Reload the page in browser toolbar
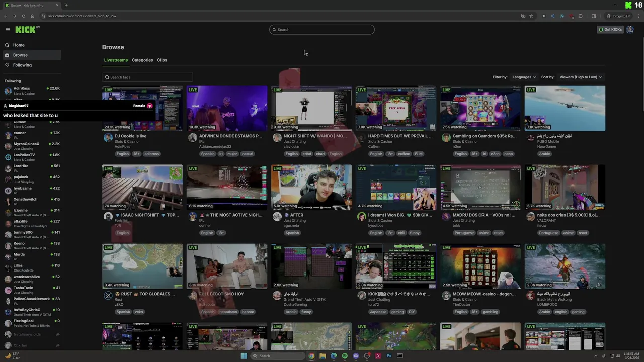Viewport: 644px width, 362px height. tap(23, 16)
